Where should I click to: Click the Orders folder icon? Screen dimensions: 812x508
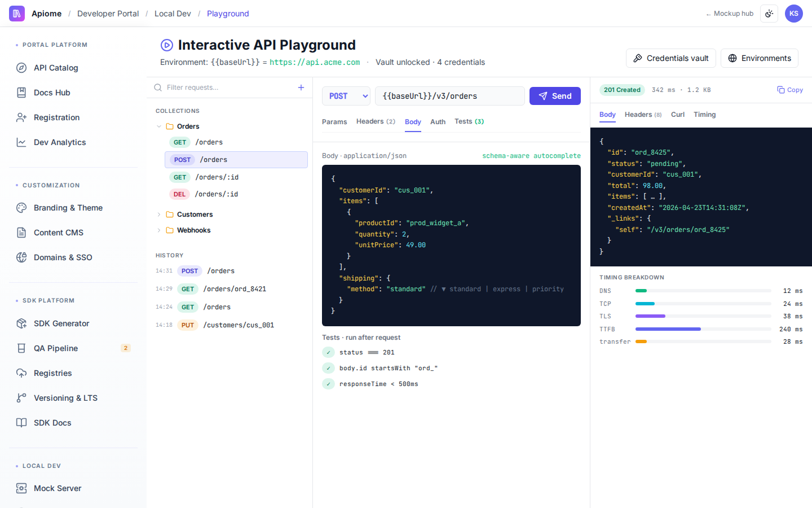(x=170, y=126)
